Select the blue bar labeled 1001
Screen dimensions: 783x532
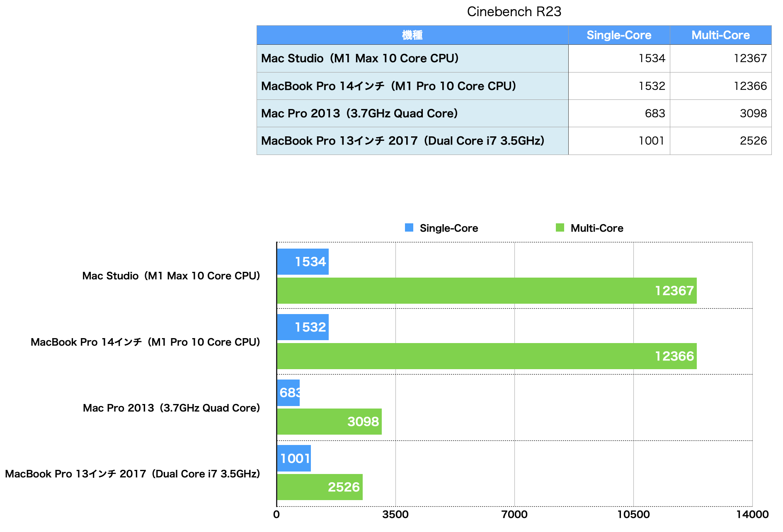(x=293, y=458)
